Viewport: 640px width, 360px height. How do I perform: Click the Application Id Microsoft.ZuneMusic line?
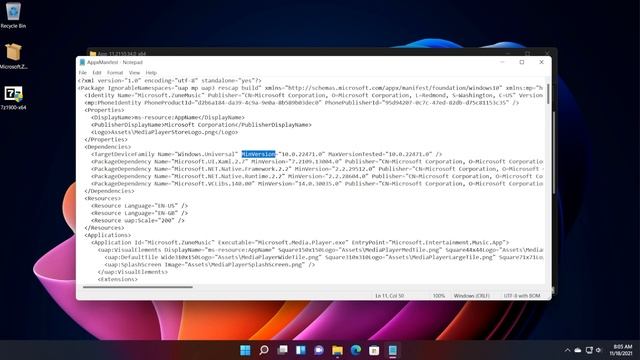[300, 242]
